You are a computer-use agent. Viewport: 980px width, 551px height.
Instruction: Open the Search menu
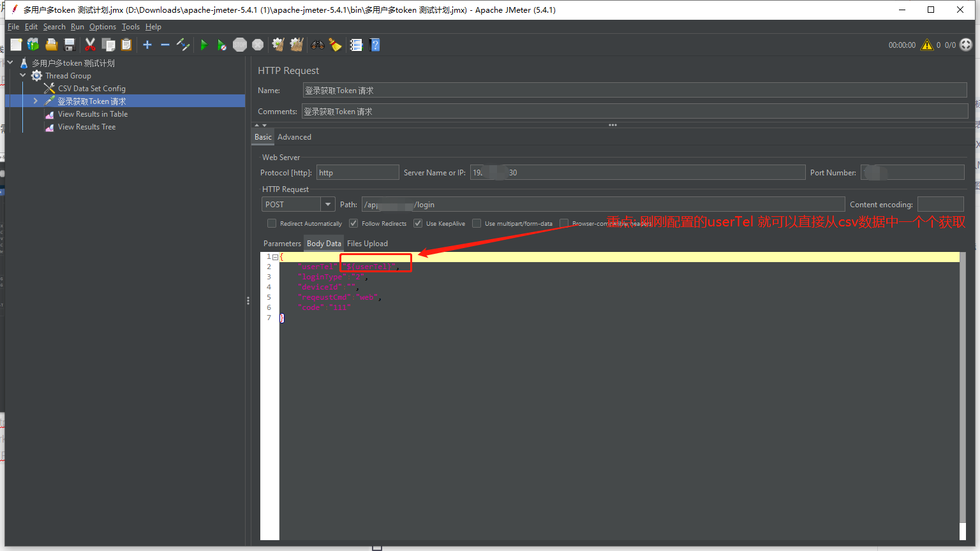tap(54, 27)
